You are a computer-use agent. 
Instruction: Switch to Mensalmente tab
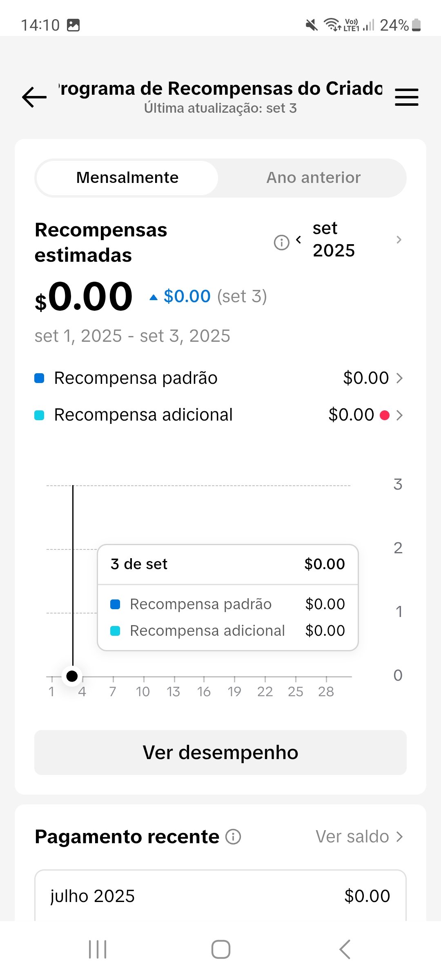(127, 178)
